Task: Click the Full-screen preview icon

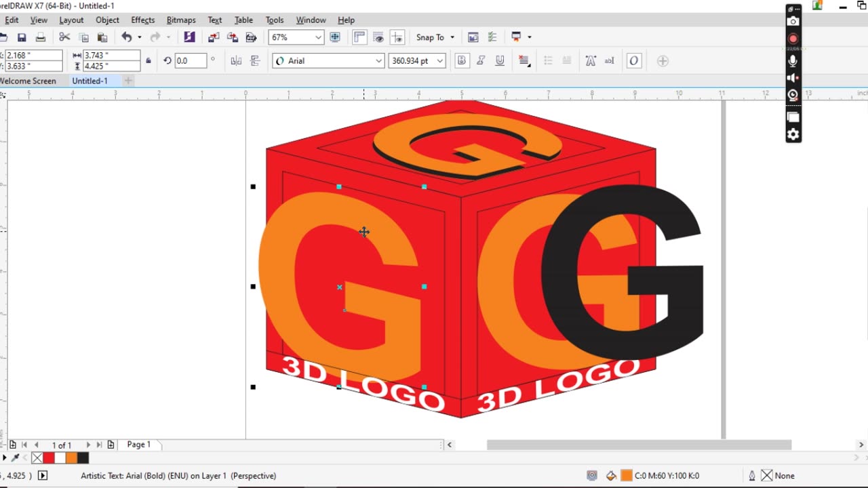Action: tap(335, 38)
